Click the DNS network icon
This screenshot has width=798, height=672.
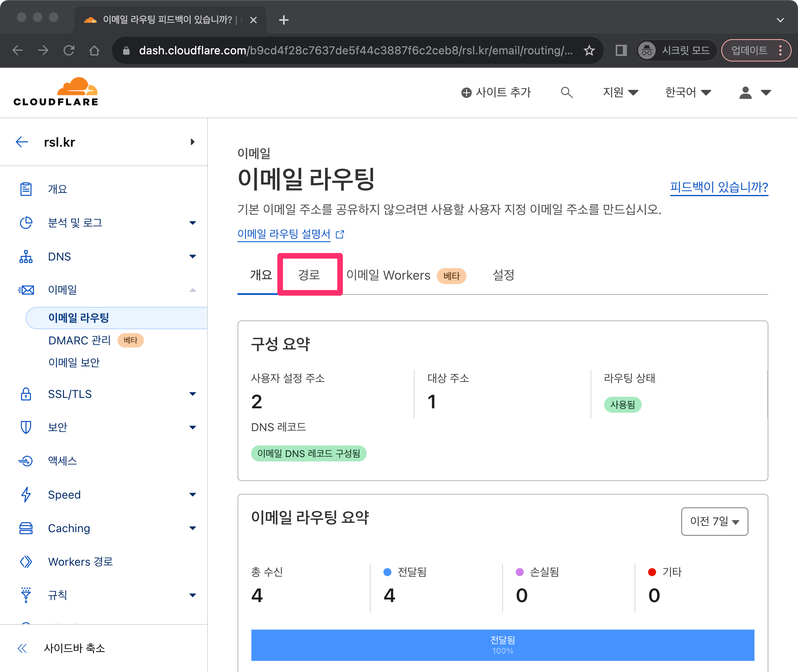[26, 256]
